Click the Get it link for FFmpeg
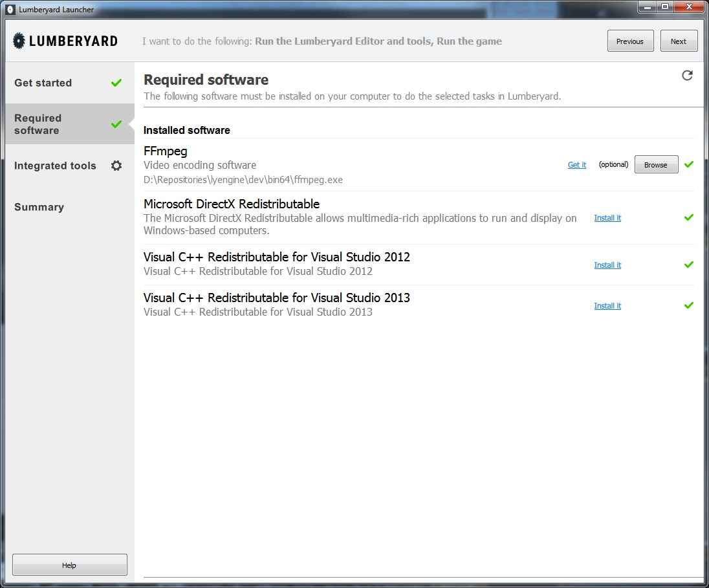The image size is (709, 588). pyautogui.click(x=577, y=165)
